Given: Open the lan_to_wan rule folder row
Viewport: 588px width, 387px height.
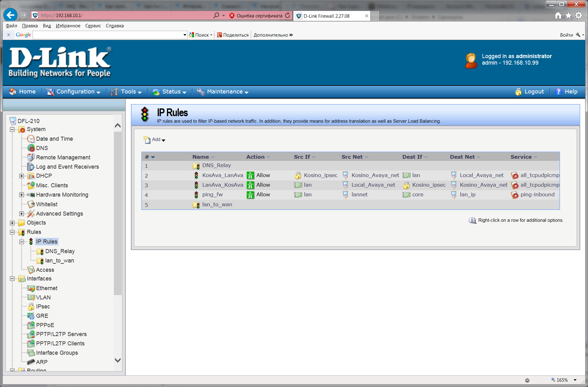Looking at the screenshot, I should [217, 205].
